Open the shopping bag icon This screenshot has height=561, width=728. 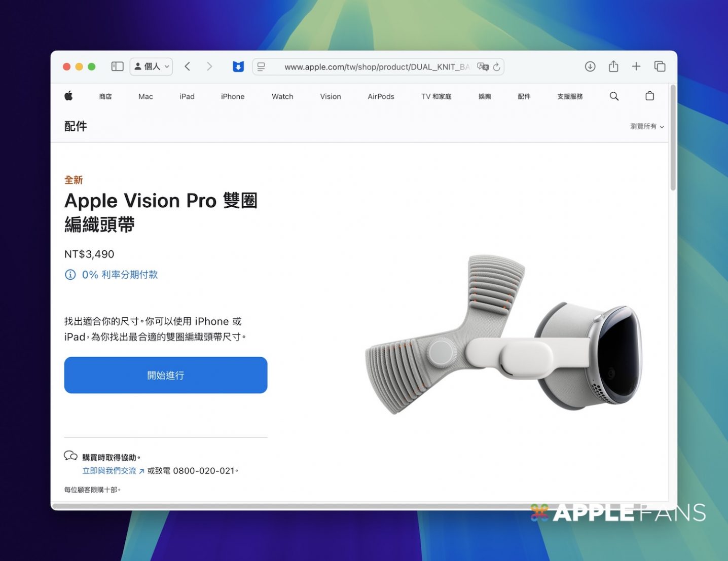649,96
